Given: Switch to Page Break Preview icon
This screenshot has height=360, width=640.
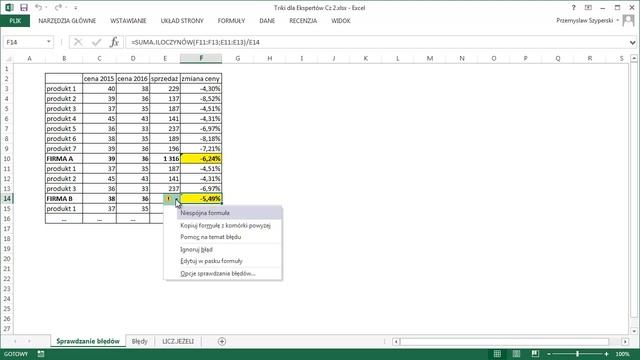Looking at the screenshot, I should click(x=535, y=354).
